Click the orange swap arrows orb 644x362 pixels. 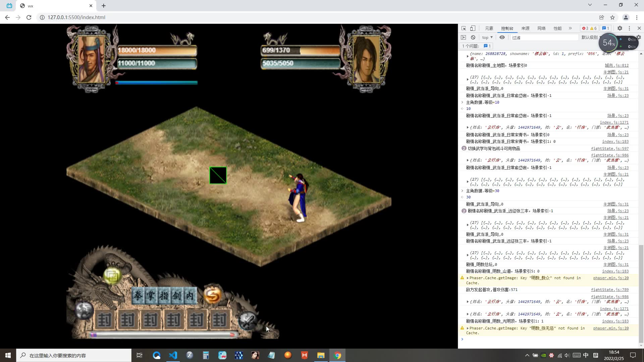pos(212,295)
